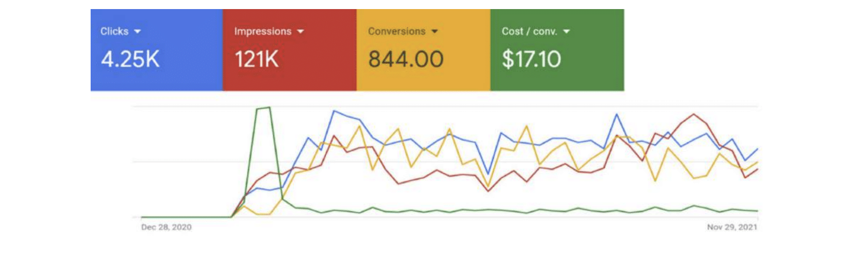Click the Conversions label on yellow card
868x271 pixels.
(x=396, y=31)
